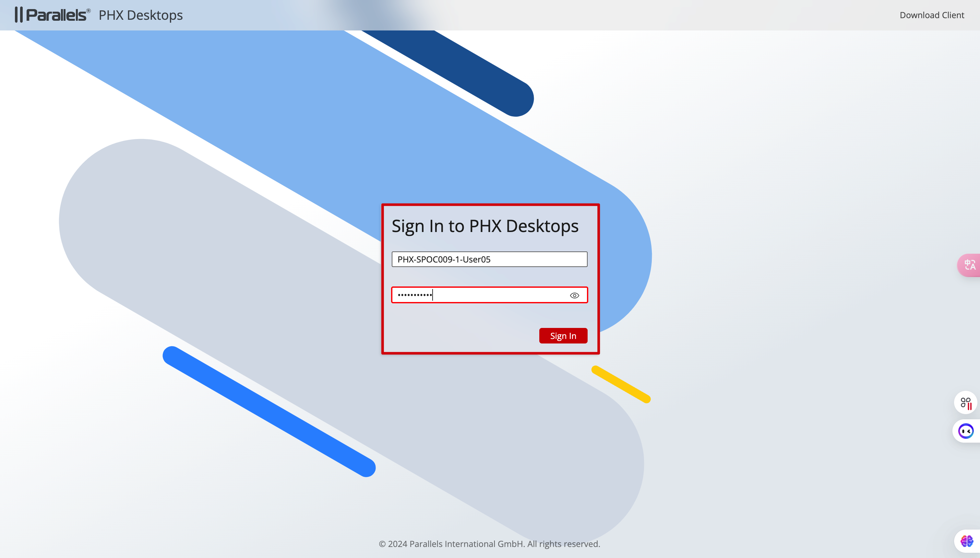Click the red Sign In button
The image size is (980, 558).
coord(563,336)
